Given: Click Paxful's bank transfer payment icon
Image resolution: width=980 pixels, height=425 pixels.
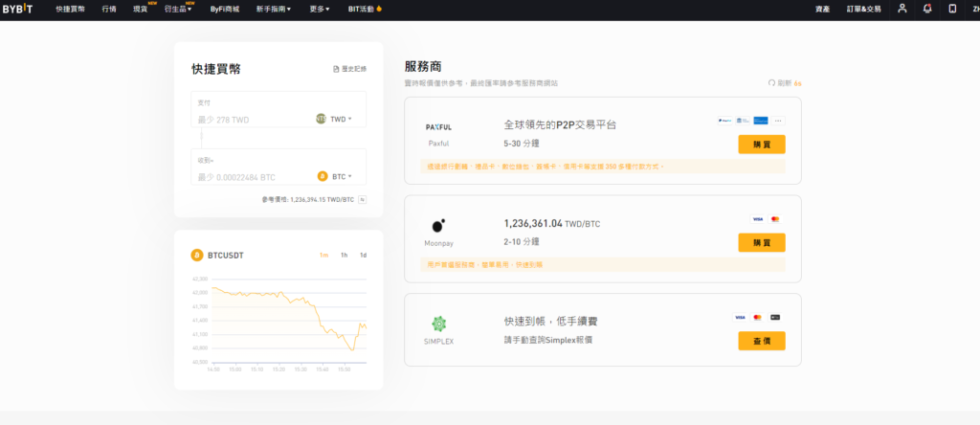Looking at the screenshot, I should tap(743, 121).
